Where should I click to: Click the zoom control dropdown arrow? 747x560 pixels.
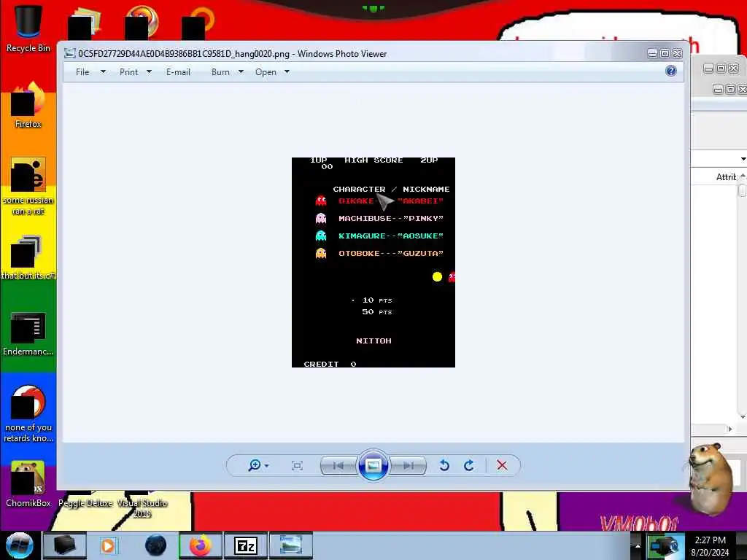[x=266, y=466]
